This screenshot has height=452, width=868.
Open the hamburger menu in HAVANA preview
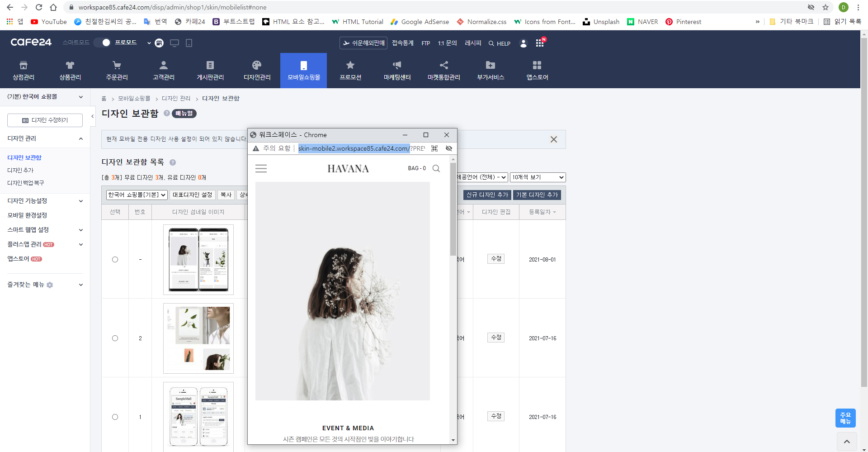261,169
